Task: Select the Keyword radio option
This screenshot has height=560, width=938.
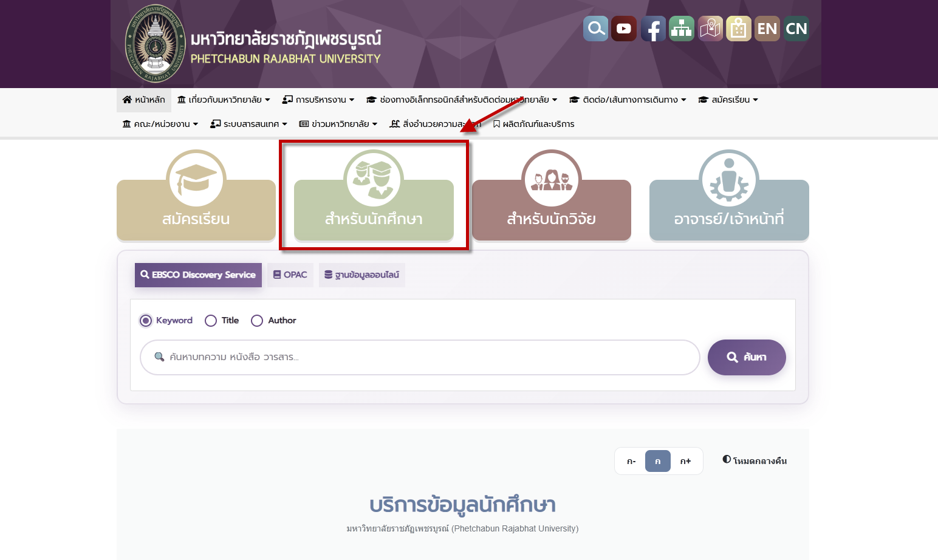Action: (x=146, y=321)
